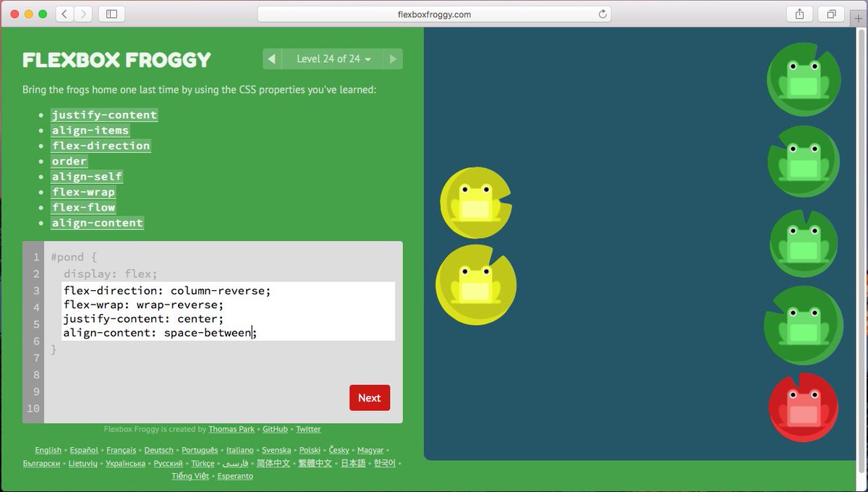Switch language to Tiếng Việt

[x=190, y=476]
